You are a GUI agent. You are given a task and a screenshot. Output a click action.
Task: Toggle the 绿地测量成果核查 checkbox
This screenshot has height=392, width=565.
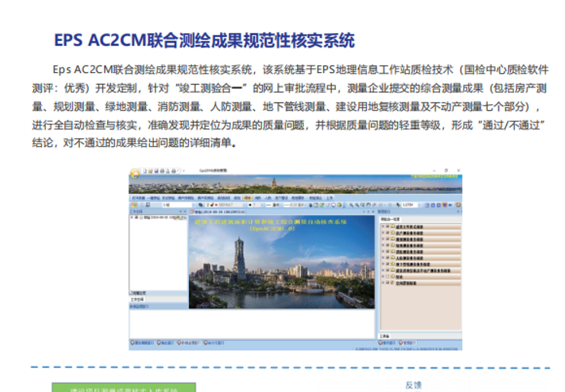click(x=388, y=245)
